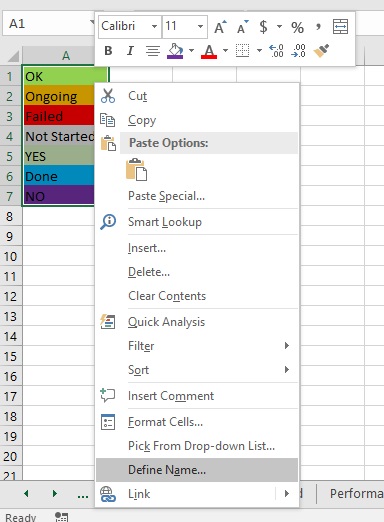This screenshot has height=522, width=384.
Task: Expand the Link submenu arrow
Action: pyautogui.click(x=287, y=494)
